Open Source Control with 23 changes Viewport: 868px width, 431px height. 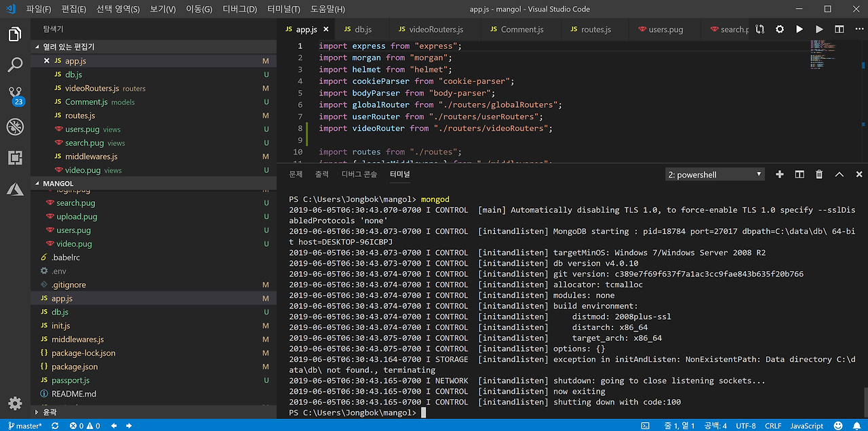tap(15, 95)
